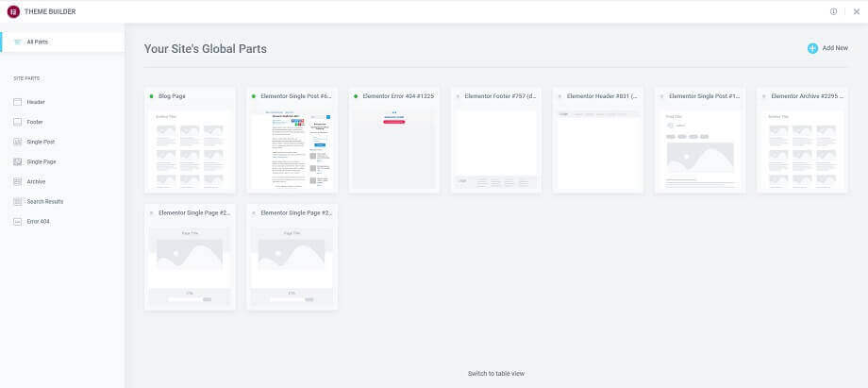Open Elementor Header #831 thumbnail

coord(598,149)
